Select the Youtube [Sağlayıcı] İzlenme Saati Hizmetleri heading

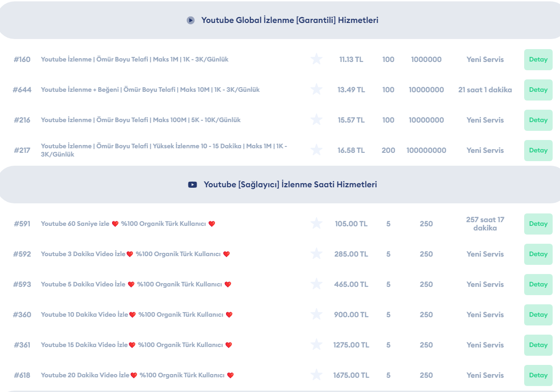(x=290, y=185)
